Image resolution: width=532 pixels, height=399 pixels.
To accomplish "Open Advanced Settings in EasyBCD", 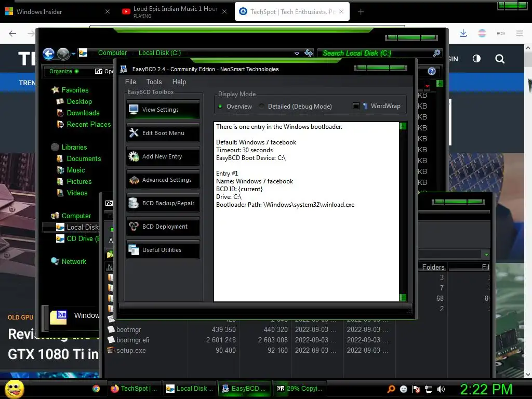I will [x=163, y=180].
